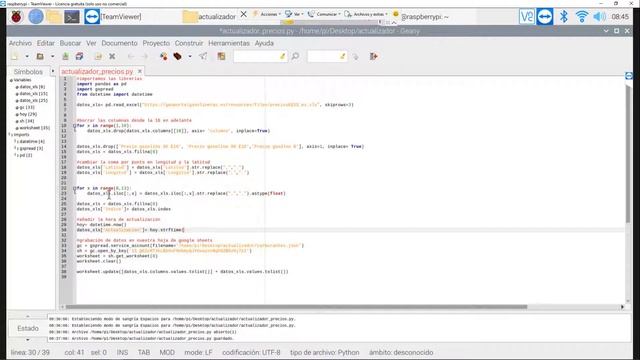This screenshot has height=360, width=640.
Task: Click the reload file toolbar icon
Action: click(x=98, y=56)
